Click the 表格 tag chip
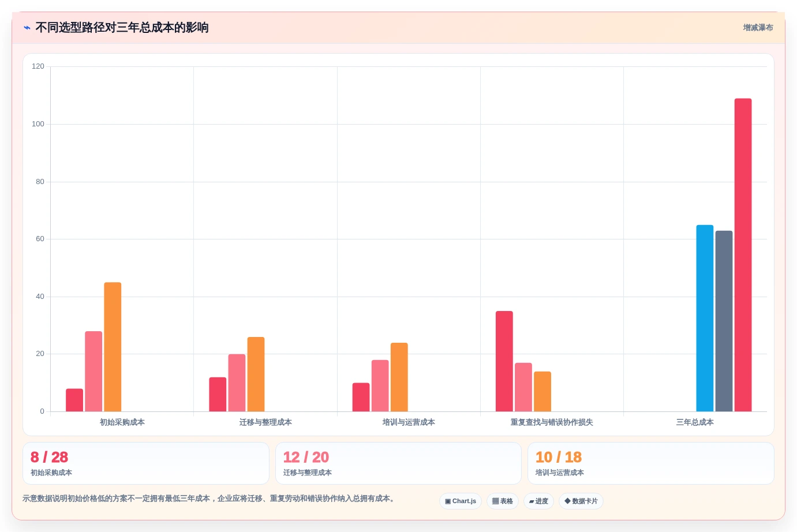This screenshot has width=797, height=532. tap(503, 501)
